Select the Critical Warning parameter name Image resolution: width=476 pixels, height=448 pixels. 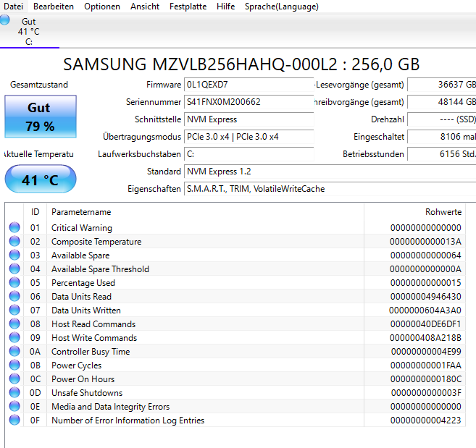click(x=82, y=228)
